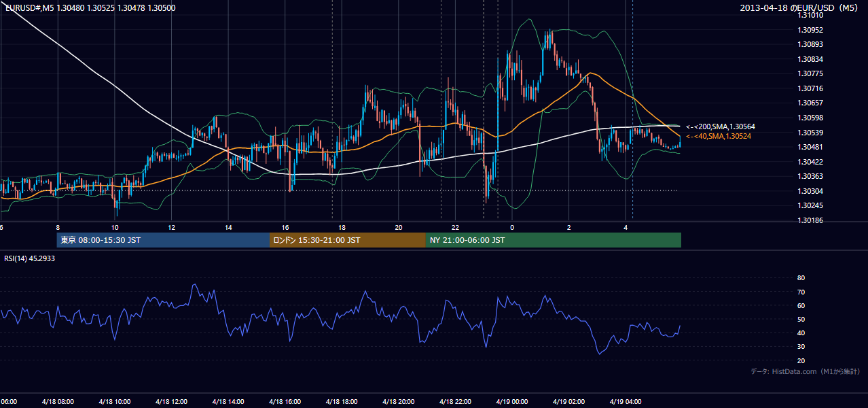Click hour label 12 under the price chart
The image size is (868, 408).
point(171,228)
